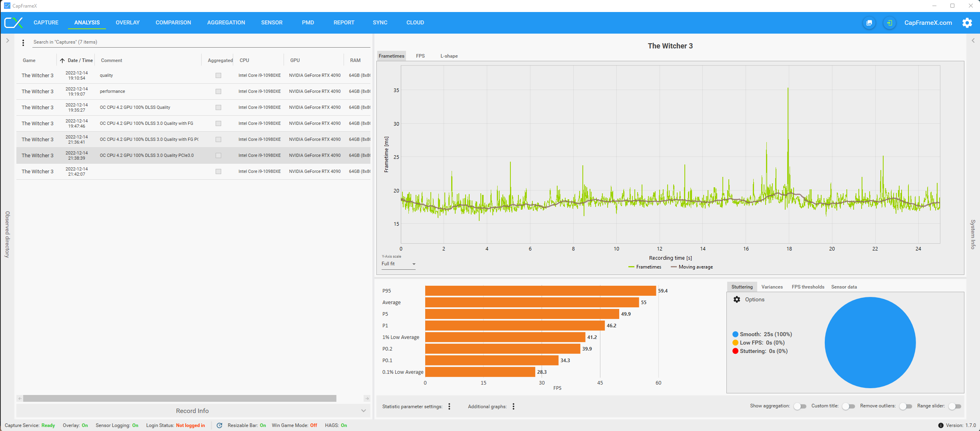Sort by Date / Time arrow icon
This screenshot has width=980, height=431.
pos(62,60)
